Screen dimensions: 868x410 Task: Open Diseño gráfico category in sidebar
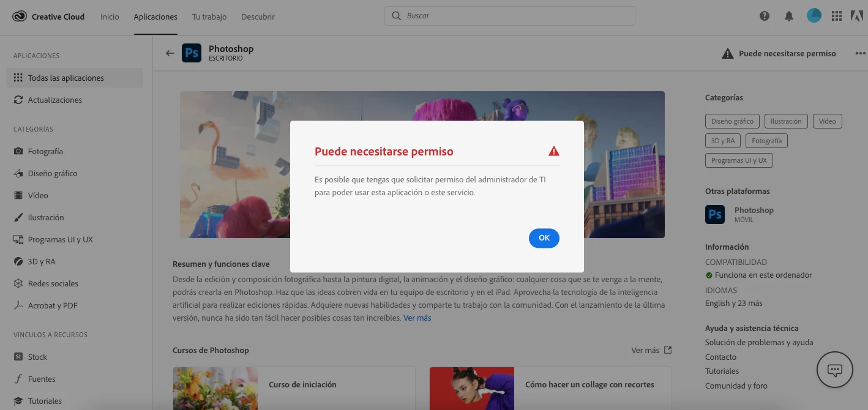tap(75, 173)
